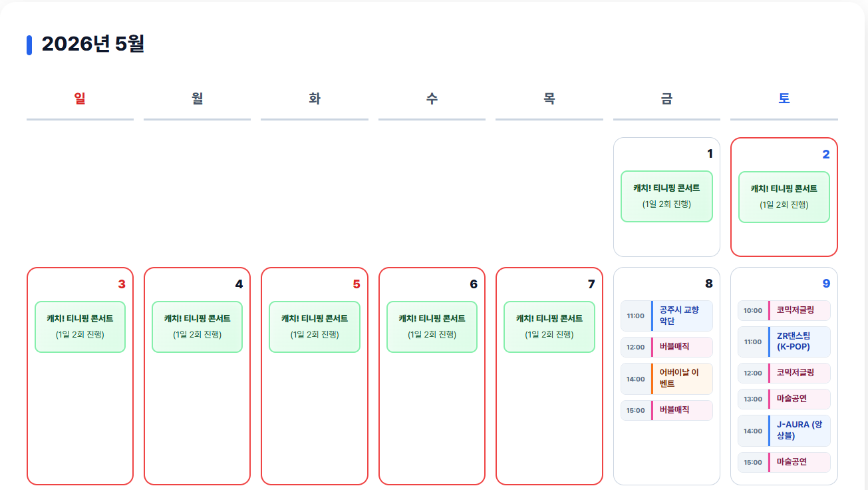This screenshot has height=490, width=868.
Task: Open the 13:00 마술공연 entry
Action: [x=784, y=399]
